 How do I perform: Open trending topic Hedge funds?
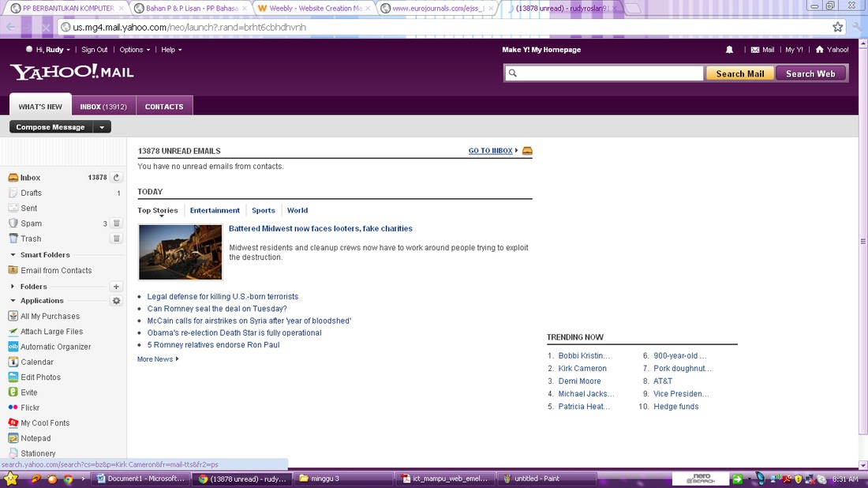point(676,407)
